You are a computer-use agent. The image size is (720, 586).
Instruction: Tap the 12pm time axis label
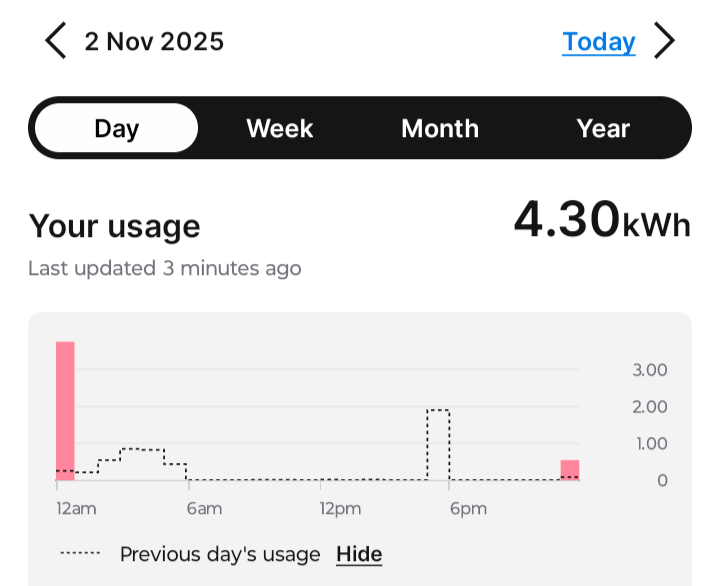(x=340, y=509)
